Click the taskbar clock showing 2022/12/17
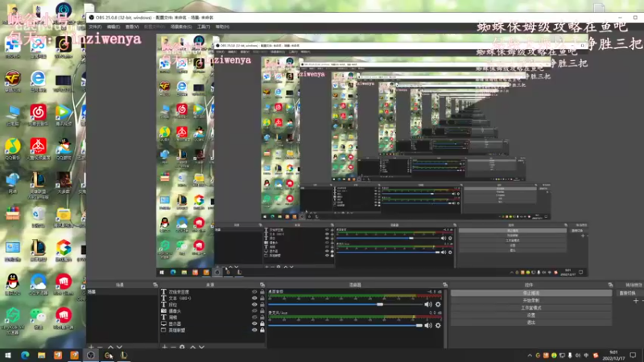 pos(613,356)
